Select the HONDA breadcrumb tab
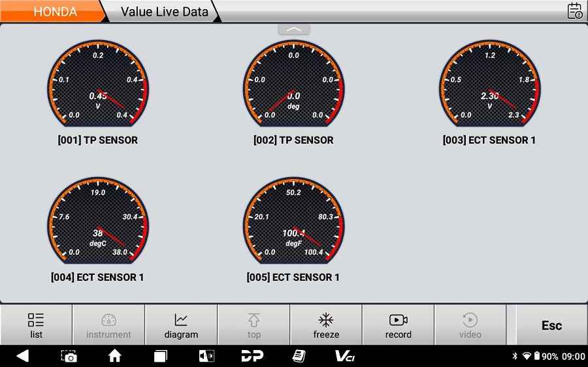The width and height of the screenshot is (588, 367). tap(55, 12)
